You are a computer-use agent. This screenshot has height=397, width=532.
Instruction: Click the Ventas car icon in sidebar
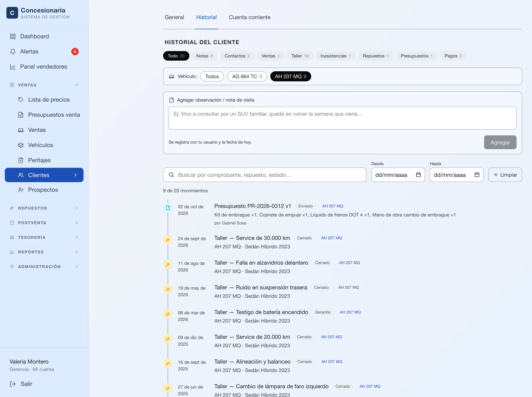21,130
